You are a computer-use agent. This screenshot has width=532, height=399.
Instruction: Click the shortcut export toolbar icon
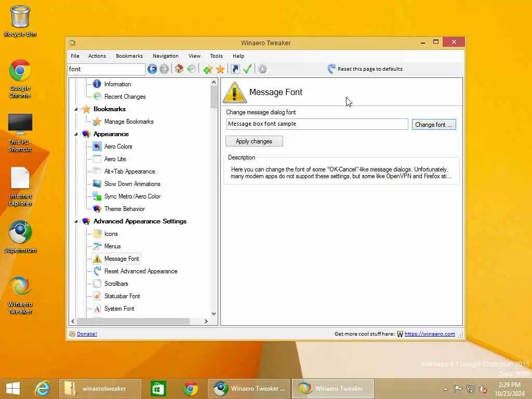pos(235,69)
